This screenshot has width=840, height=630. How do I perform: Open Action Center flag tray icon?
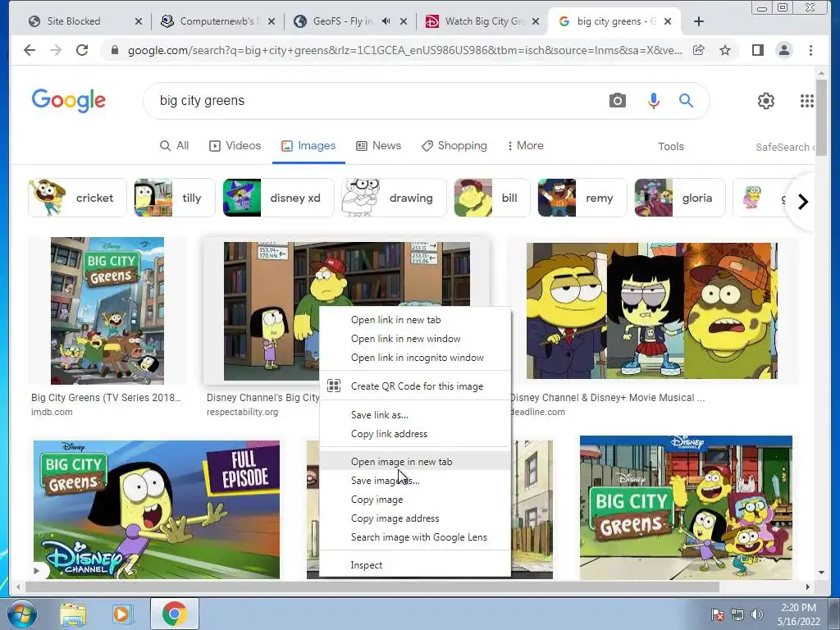(x=717, y=614)
